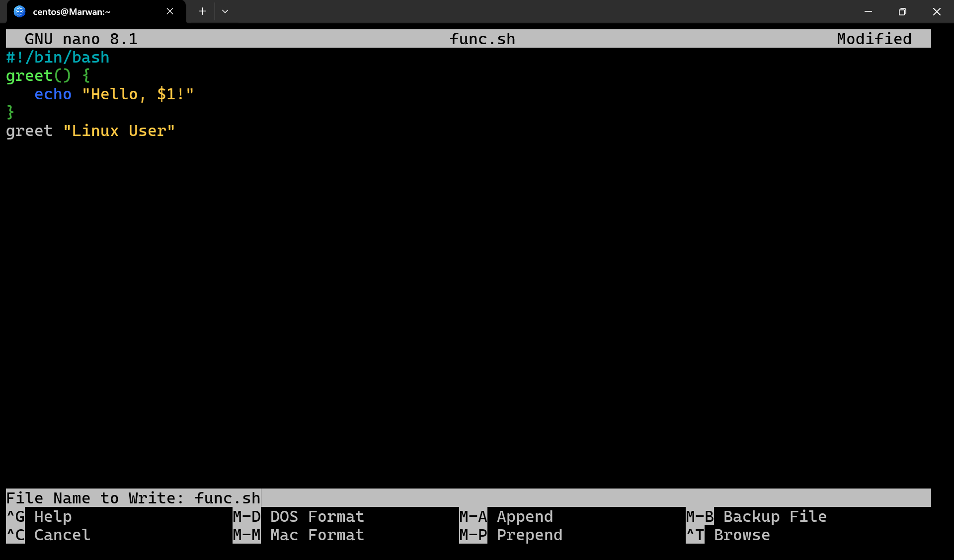Click the func.sh filename field at the prompt
The height and width of the screenshot is (560, 954).
pyautogui.click(x=228, y=498)
